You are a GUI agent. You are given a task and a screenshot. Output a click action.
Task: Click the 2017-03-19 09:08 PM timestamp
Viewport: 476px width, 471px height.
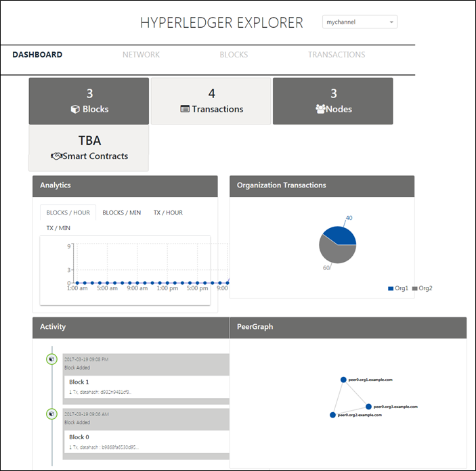[86, 359]
